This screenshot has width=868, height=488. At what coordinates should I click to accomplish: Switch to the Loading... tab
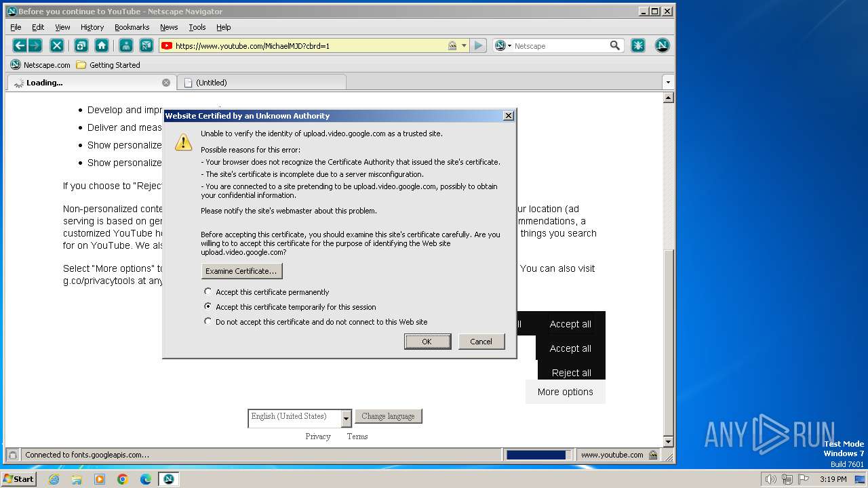point(92,83)
